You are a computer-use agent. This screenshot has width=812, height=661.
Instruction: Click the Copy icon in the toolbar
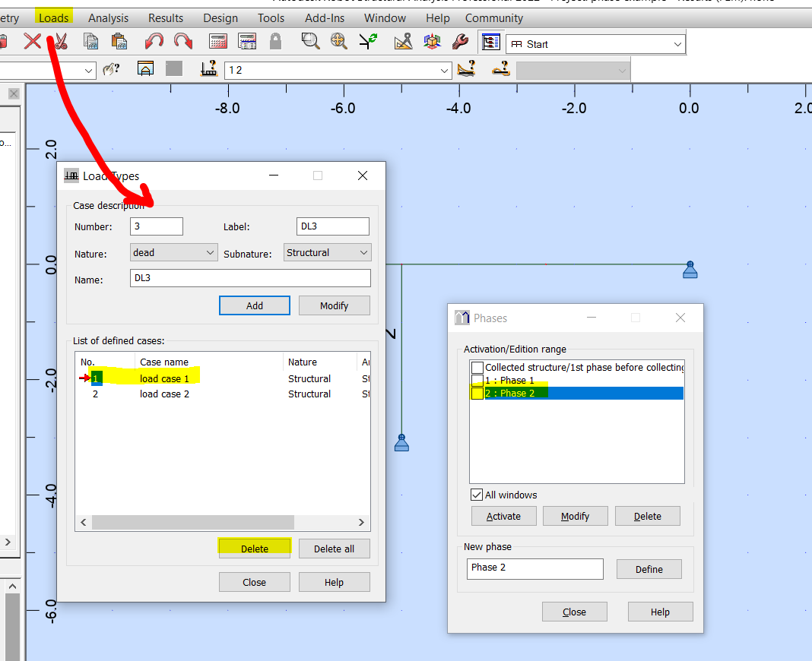(90, 42)
